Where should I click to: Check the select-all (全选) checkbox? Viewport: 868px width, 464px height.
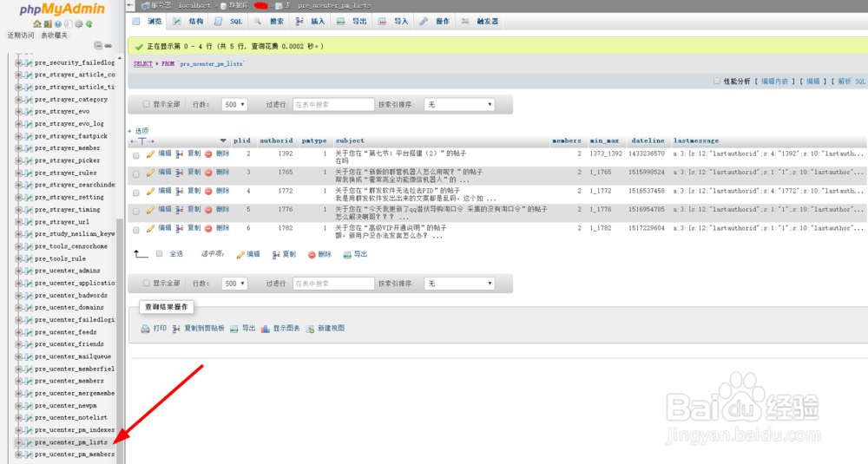point(160,254)
